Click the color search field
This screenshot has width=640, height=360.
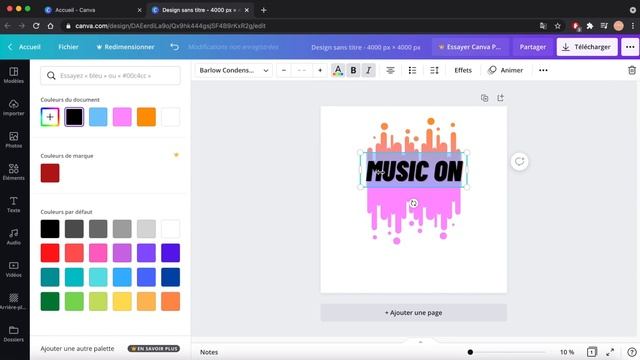point(110,76)
